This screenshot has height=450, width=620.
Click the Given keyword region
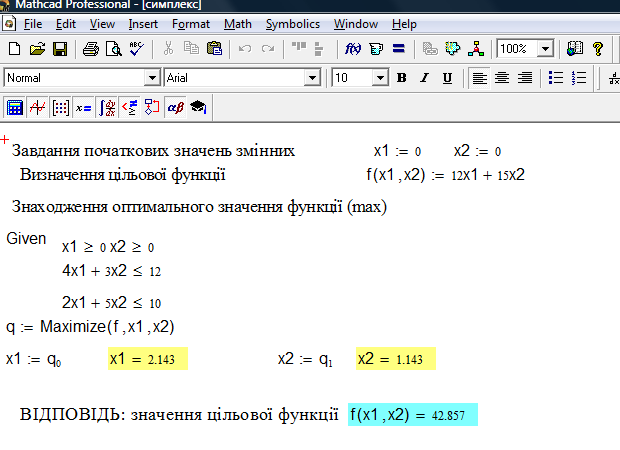click(x=26, y=239)
